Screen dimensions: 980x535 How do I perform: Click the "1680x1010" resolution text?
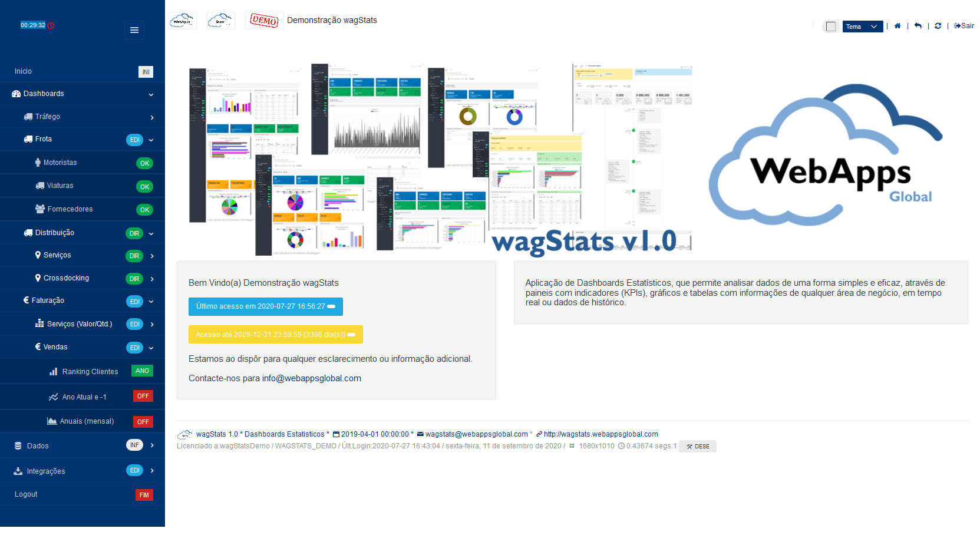(596, 446)
